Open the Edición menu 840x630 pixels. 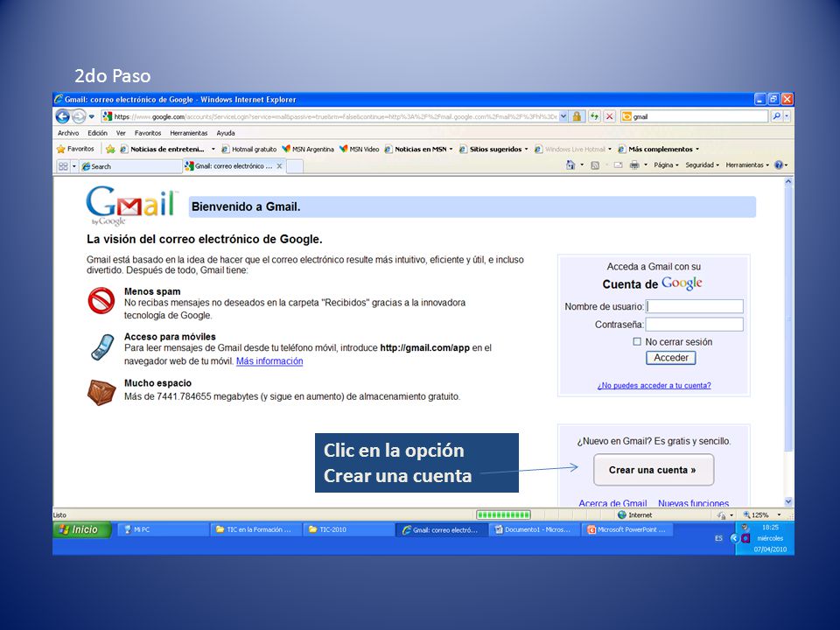tap(97, 133)
